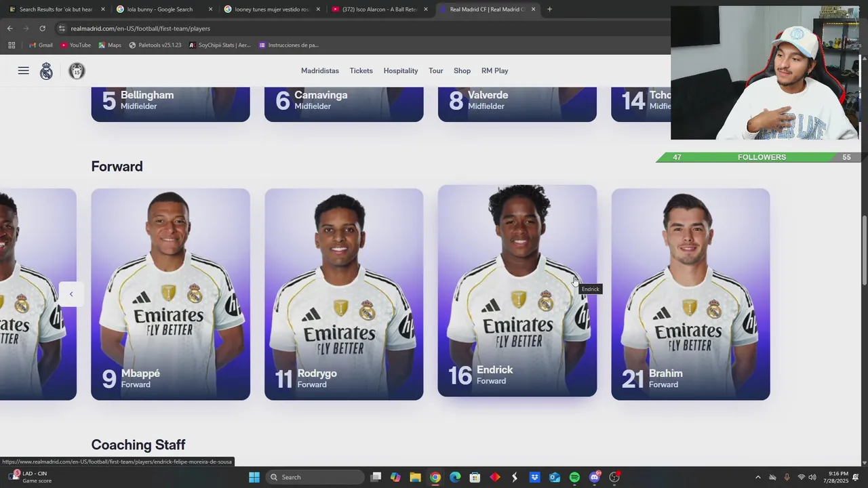
Task: Slide forwards carousel to previous players
Action: point(71,294)
